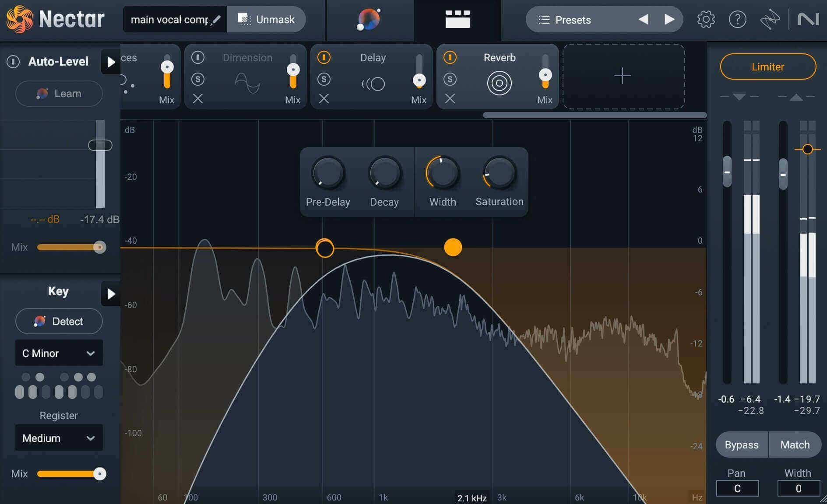Click the Dimension Mix slider handle
This screenshot has width=827, height=504.
click(293, 70)
